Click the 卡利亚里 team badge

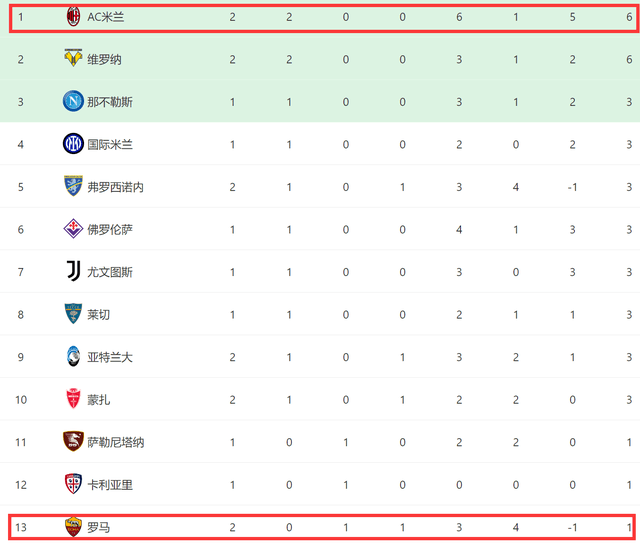[x=73, y=484]
